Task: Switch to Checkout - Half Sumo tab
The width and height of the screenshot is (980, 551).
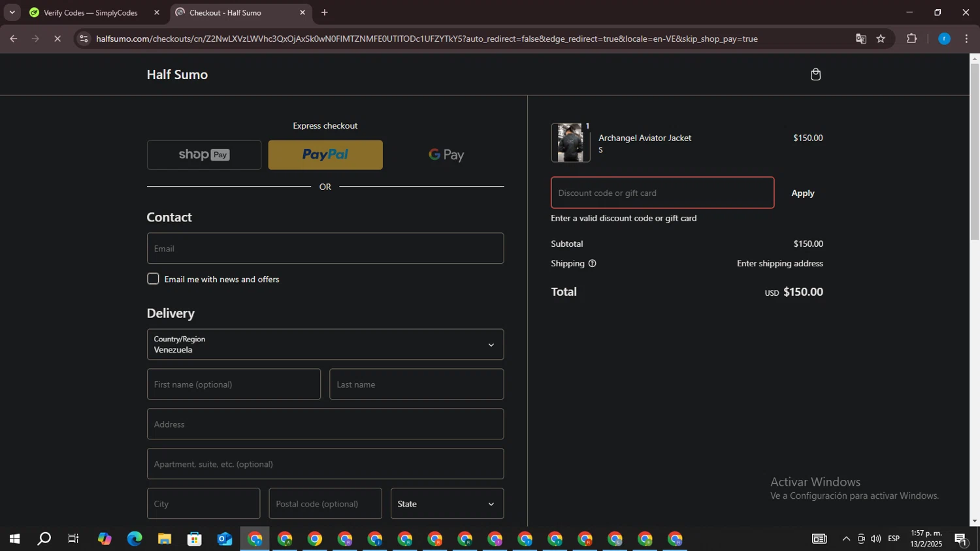Action: (x=225, y=12)
